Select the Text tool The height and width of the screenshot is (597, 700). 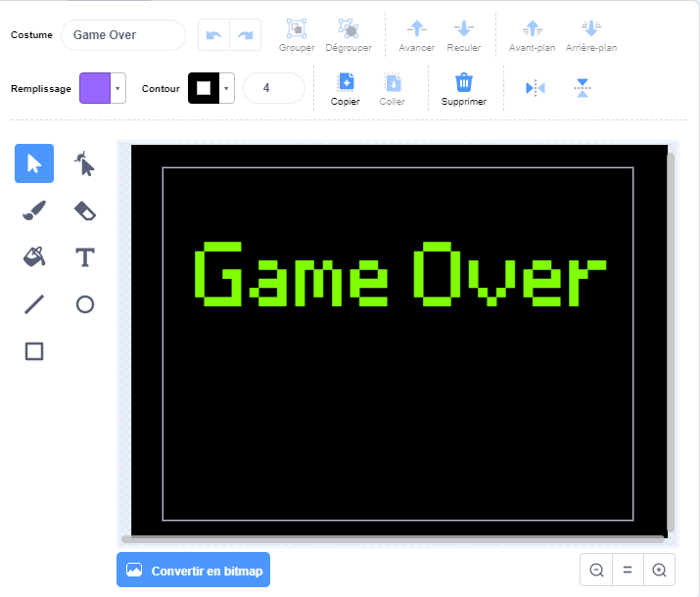tap(85, 257)
